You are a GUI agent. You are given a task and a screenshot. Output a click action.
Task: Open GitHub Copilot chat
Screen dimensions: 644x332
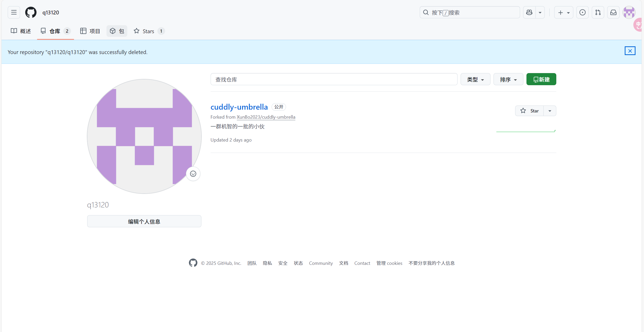pos(529,12)
